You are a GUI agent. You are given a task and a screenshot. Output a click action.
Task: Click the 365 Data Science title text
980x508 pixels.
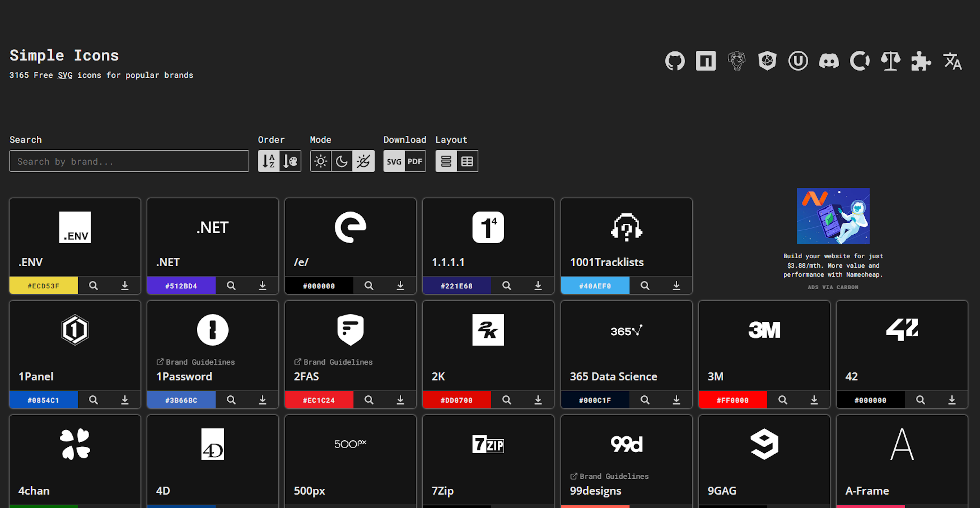click(613, 376)
